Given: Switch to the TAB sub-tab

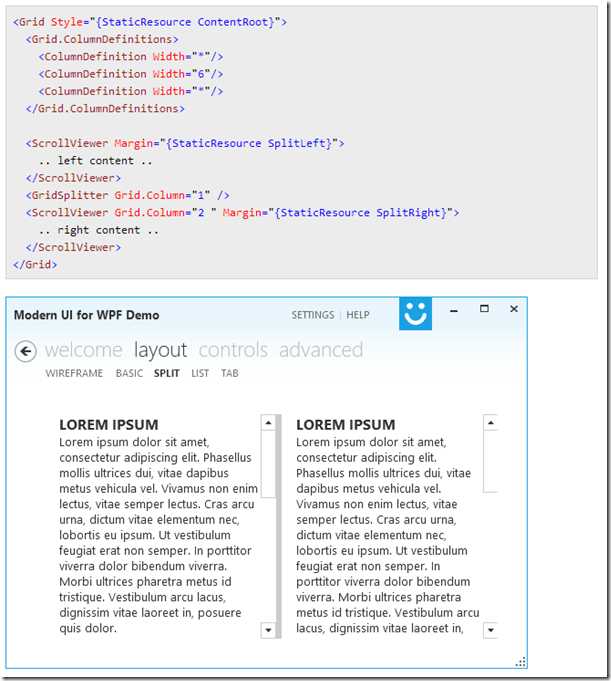Looking at the screenshot, I should [x=230, y=373].
